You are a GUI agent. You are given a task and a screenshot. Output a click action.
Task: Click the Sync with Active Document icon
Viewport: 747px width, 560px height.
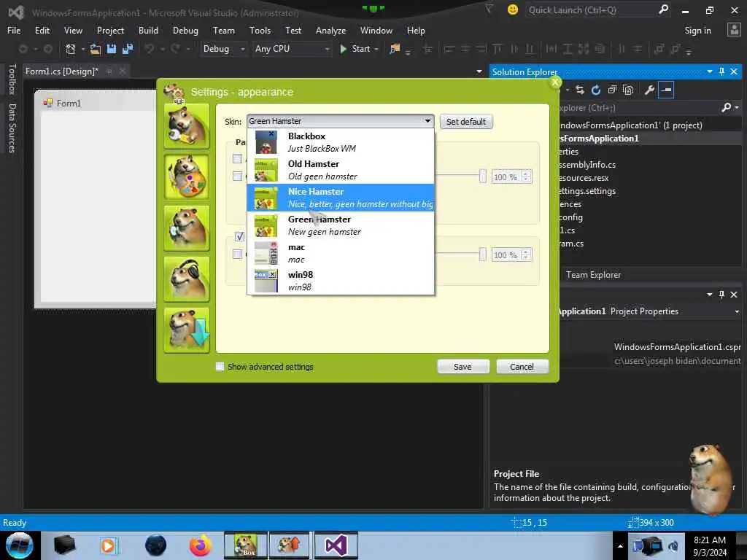pos(580,90)
